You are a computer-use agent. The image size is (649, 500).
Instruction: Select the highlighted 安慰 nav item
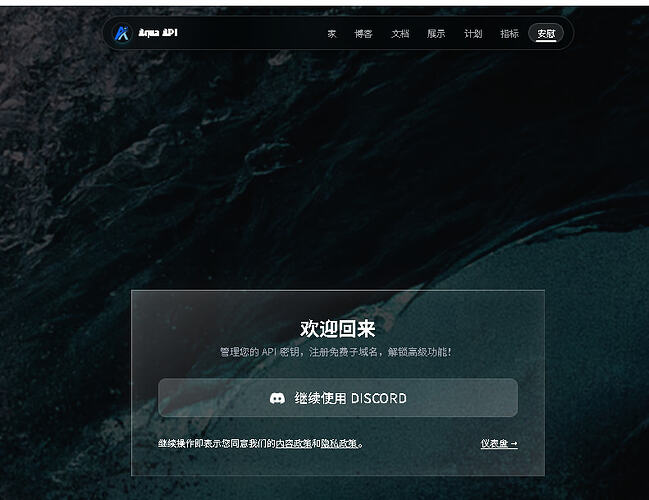click(x=546, y=34)
